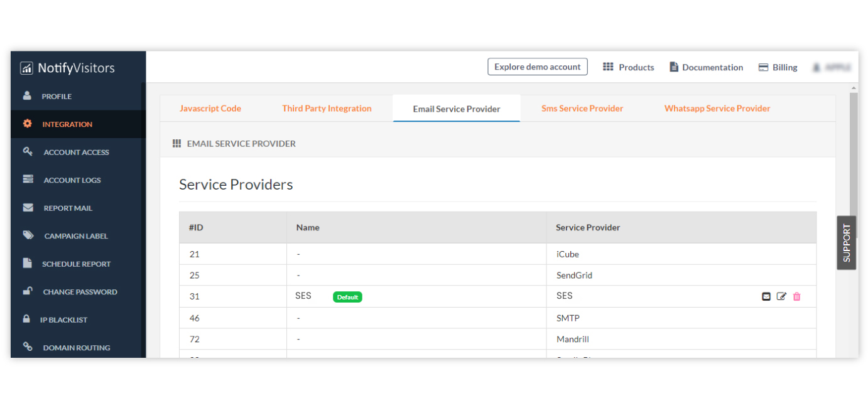The image size is (868, 408).
Task: Click the Schedule Report file icon
Action: [27, 264]
